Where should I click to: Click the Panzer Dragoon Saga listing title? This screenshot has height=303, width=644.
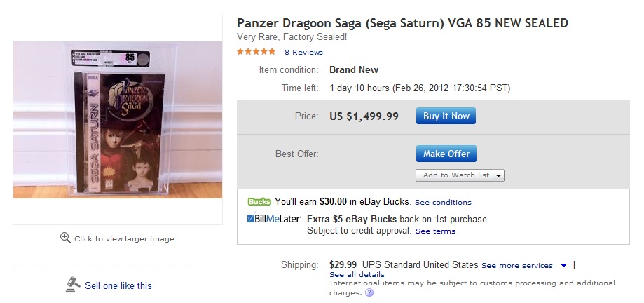click(x=402, y=23)
